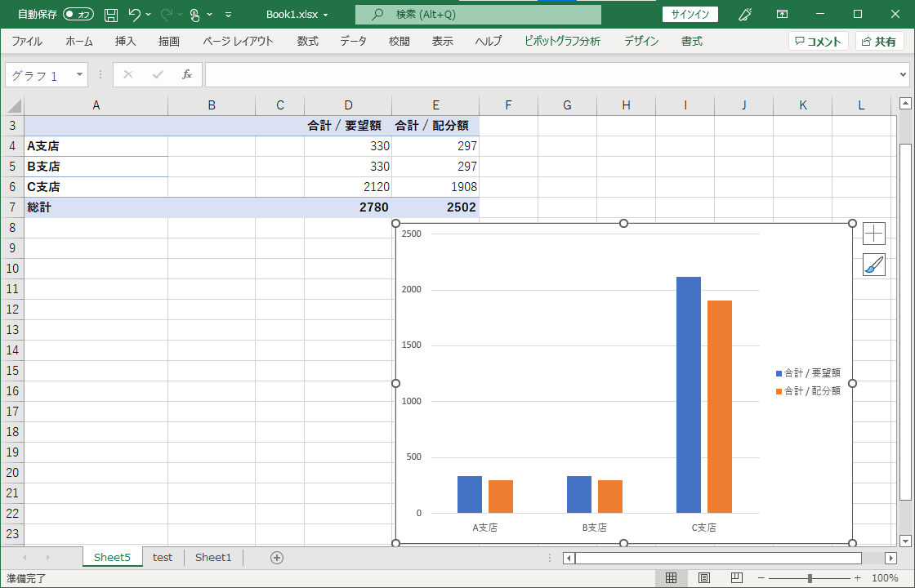Open the Chart Styles paintbrush button
This screenshot has height=588, width=915.
click(x=873, y=265)
